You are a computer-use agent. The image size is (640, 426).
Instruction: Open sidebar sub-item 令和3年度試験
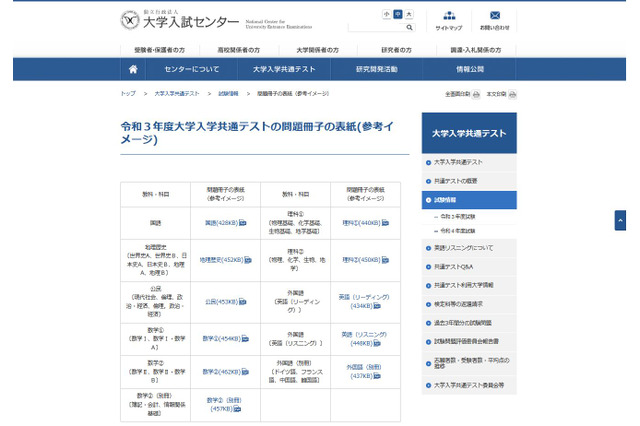[x=458, y=217]
